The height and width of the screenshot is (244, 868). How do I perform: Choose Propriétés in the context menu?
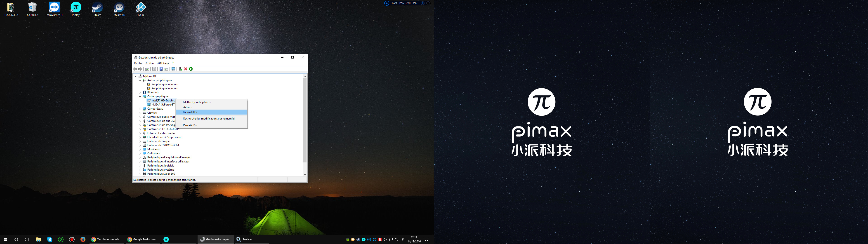(x=212, y=125)
